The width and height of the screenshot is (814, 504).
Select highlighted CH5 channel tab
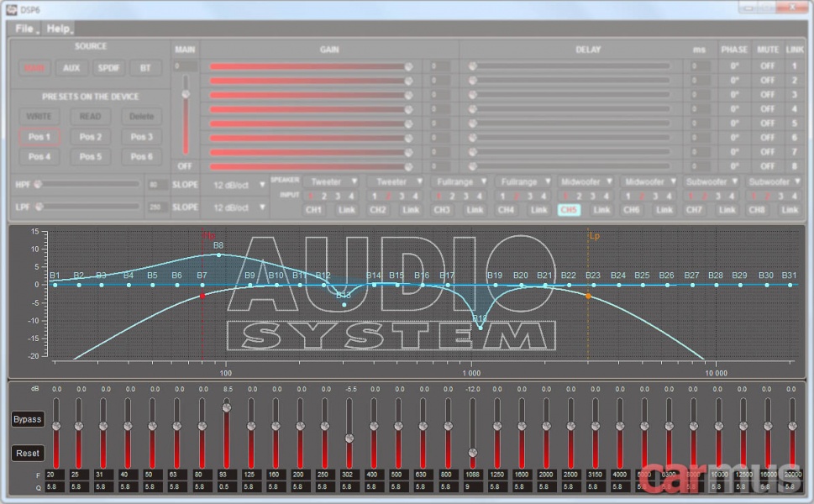(569, 210)
